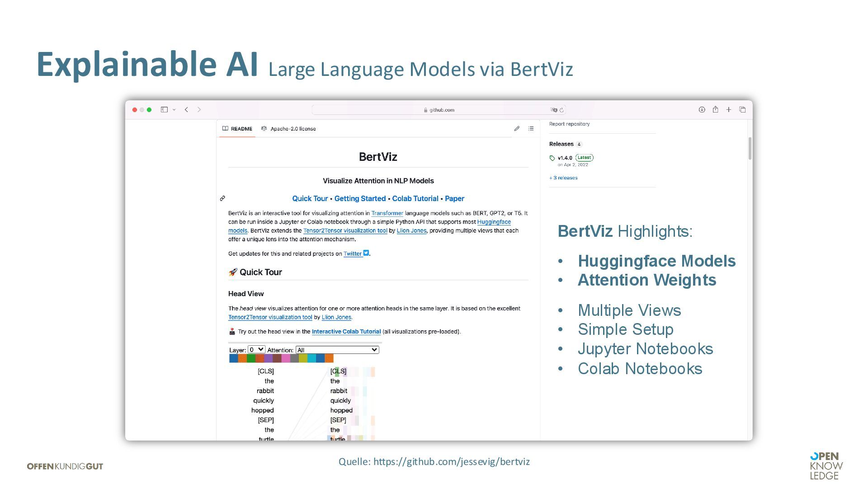This screenshot has height=488, width=868.
Task: Click the browser back arrow
Action: (x=186, y=110)
